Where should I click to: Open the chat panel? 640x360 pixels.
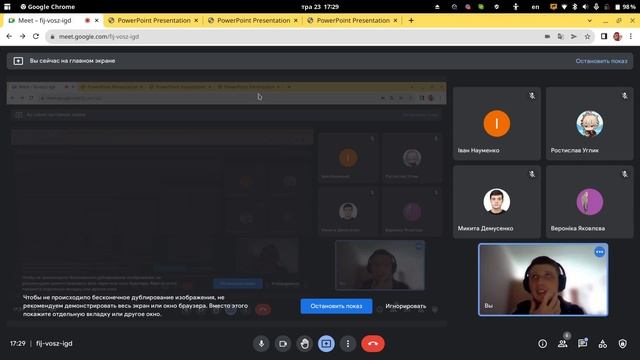(582, 344)
